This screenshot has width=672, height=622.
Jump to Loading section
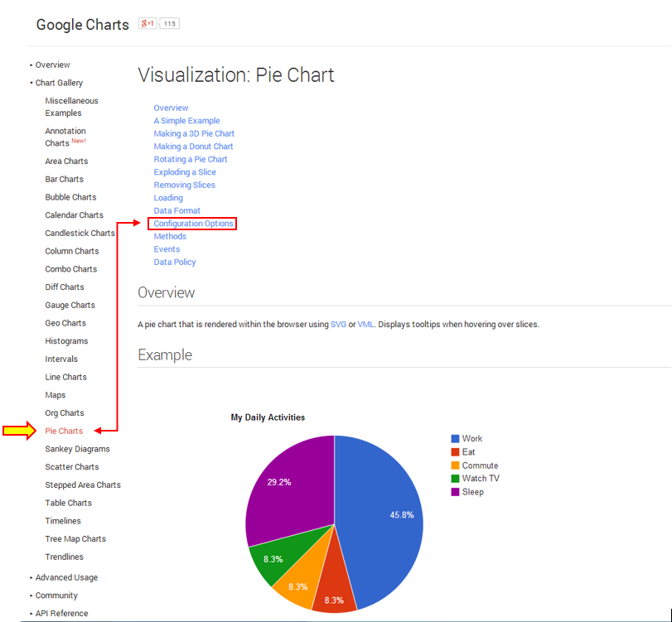click(x=168, y=198)
